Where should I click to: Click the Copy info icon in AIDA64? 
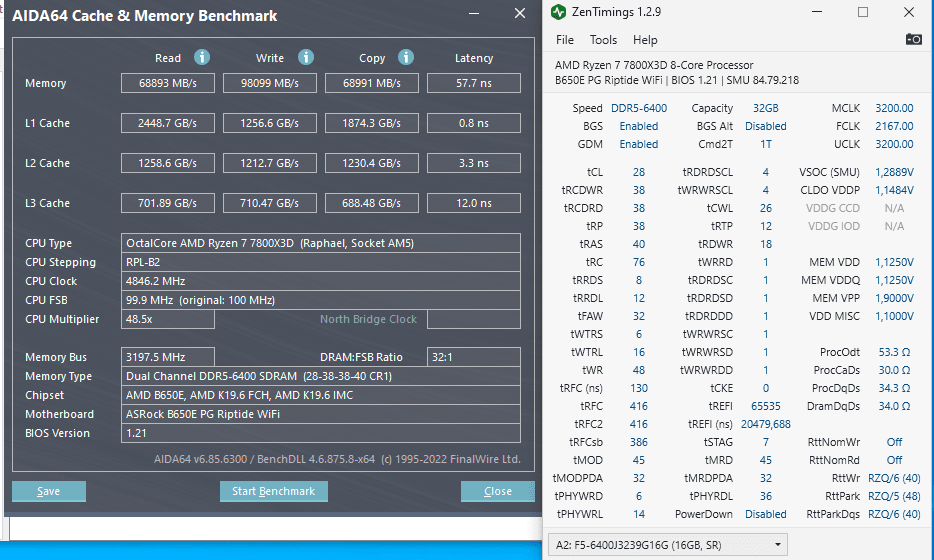coord(406,57)
